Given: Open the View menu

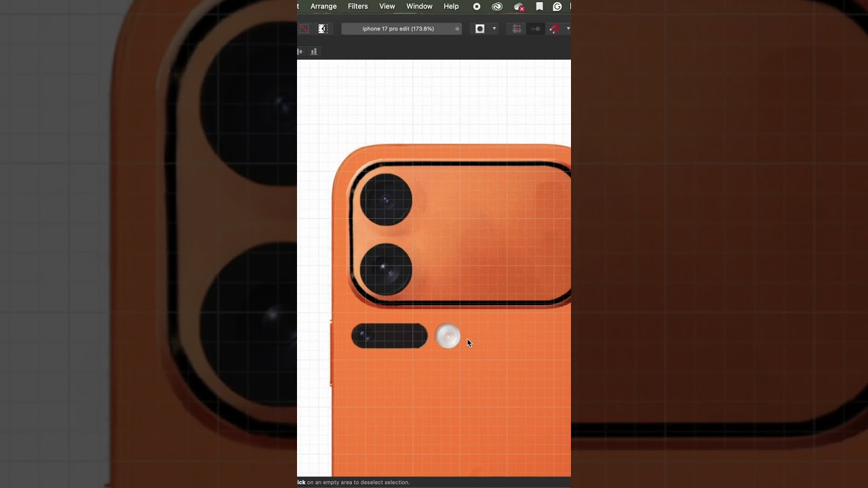Looking at the screenshot, I should coord(387,6).
